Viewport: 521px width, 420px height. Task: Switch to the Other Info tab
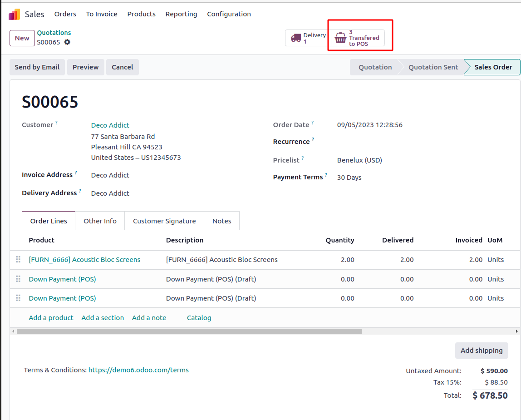point(100,221)
